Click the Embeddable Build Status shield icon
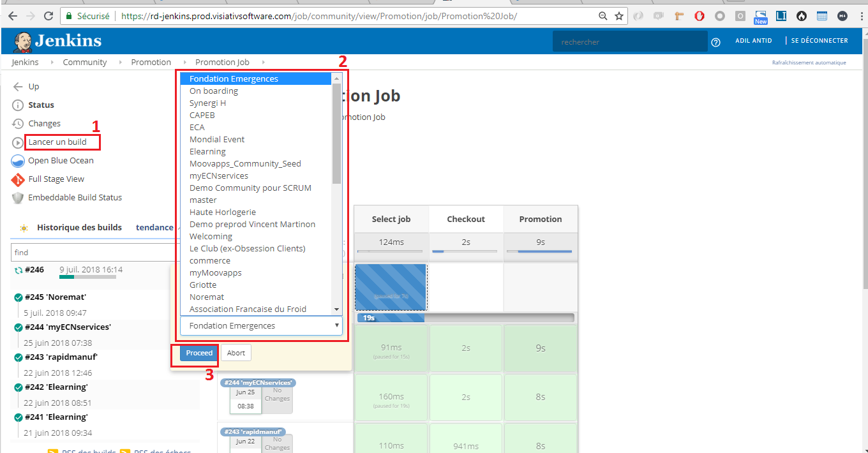This screenshot has height=453, width=868. tap(18, 198)
